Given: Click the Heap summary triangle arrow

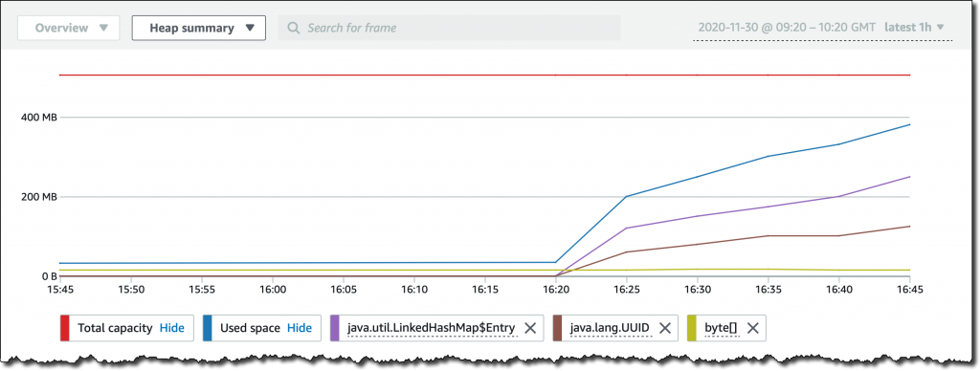Looking at the screenshot, I should click(x=250, y=28).
